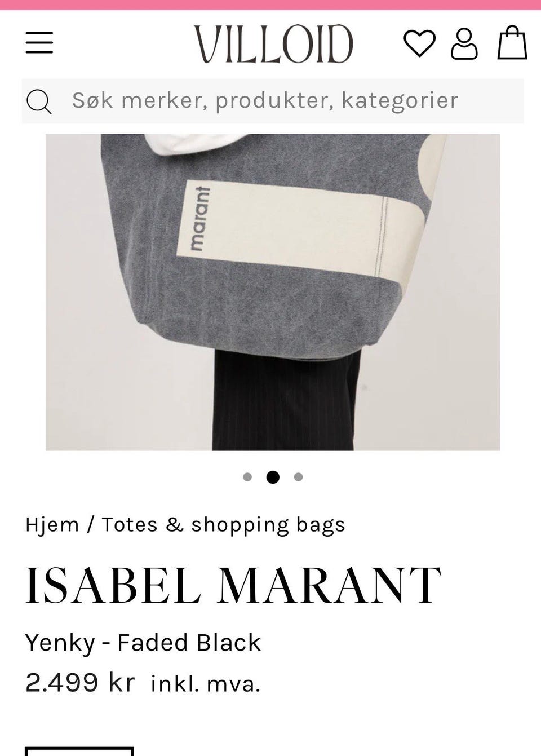Open the wishlist heart icon

[419, 43]
